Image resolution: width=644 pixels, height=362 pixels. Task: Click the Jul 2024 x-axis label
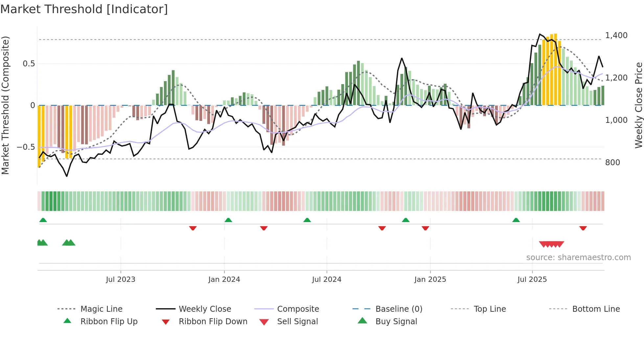(327, 280)
